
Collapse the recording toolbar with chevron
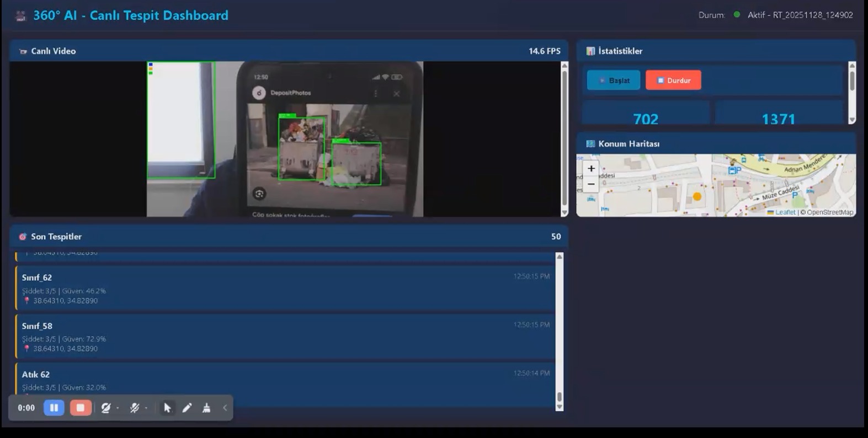pyautogui.click(x=225, y=408)
